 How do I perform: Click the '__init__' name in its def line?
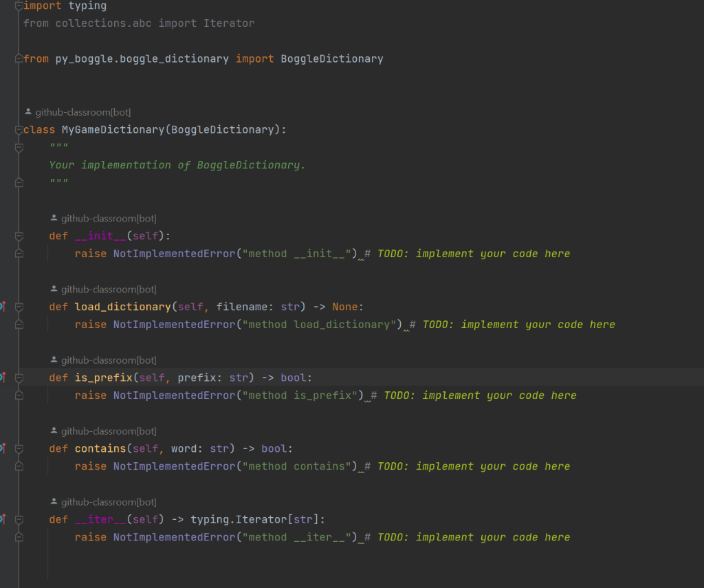[x=100, y=236]
